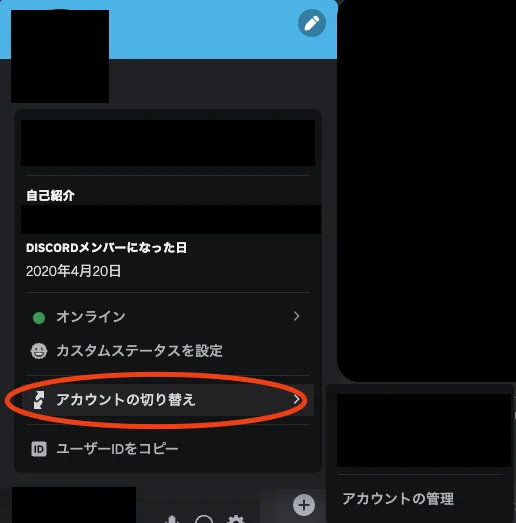This screenshot has height=523, width=516.
Task: Expand アカウントの切り替え chevron arrow
Action: [296, 399]
